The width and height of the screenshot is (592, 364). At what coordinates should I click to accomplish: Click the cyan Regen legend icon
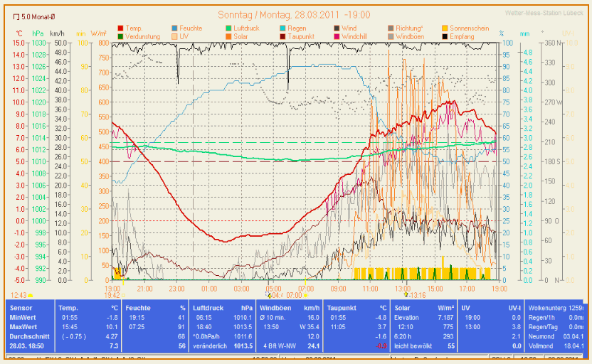[282, 28]
